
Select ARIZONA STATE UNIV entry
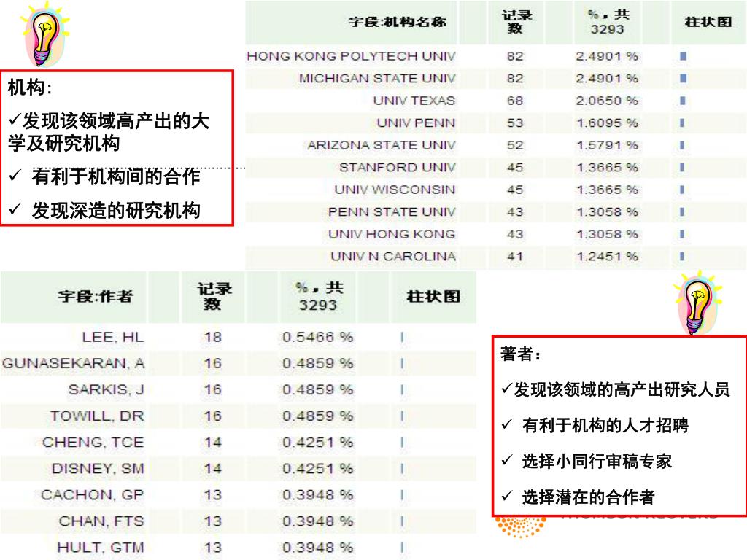382,145
